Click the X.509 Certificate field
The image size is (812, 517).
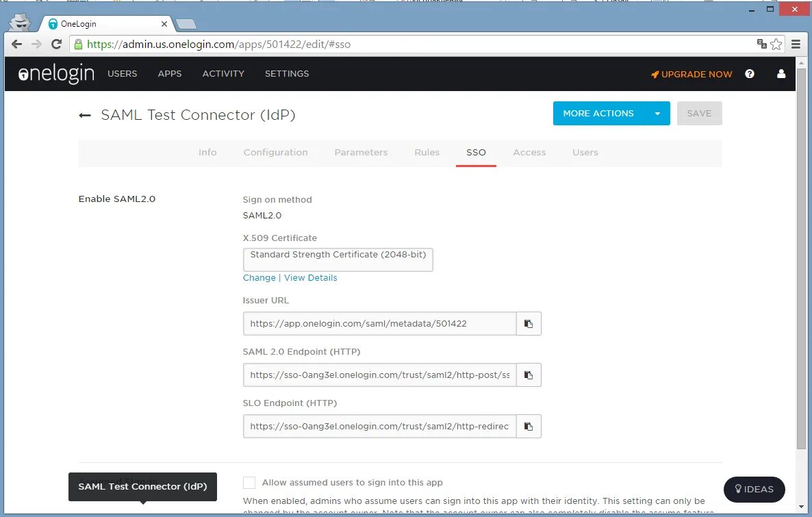pos(338,260)
